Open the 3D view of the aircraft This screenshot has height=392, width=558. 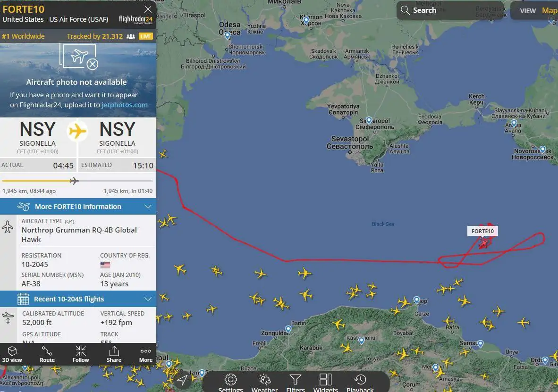coord(12,354)
